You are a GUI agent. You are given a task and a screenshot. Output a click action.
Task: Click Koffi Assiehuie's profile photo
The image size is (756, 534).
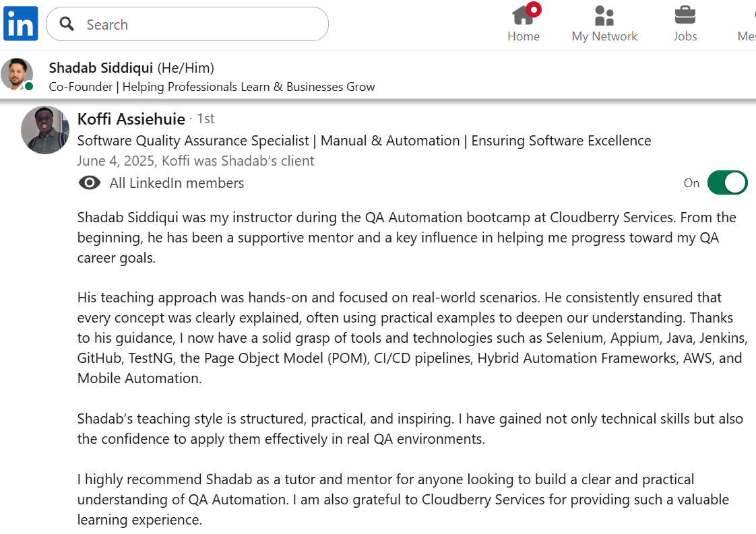pyautogui.click(x=45, y=130)
